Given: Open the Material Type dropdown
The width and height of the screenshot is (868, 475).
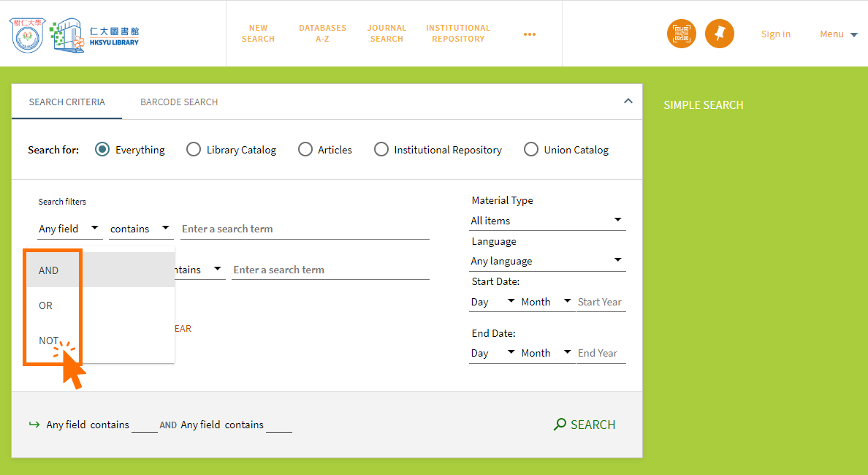Looking at the screenshot, I should tap(547, 221).
